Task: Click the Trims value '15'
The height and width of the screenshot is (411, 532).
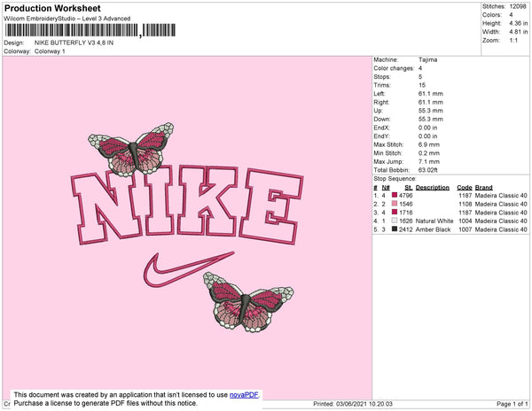Action: (x=422, y=85)
